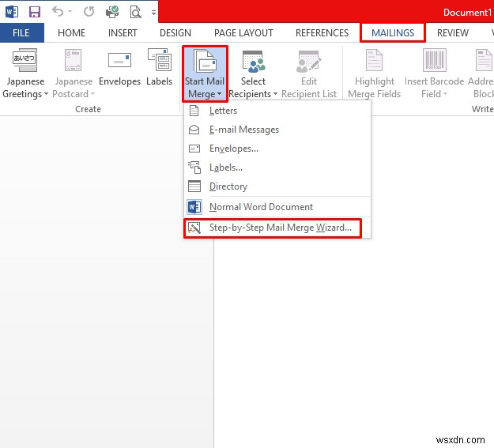This screenshot has height=448, width=494.
Task: Switch to the REVIEW tab
Action: tap(453, 32)
